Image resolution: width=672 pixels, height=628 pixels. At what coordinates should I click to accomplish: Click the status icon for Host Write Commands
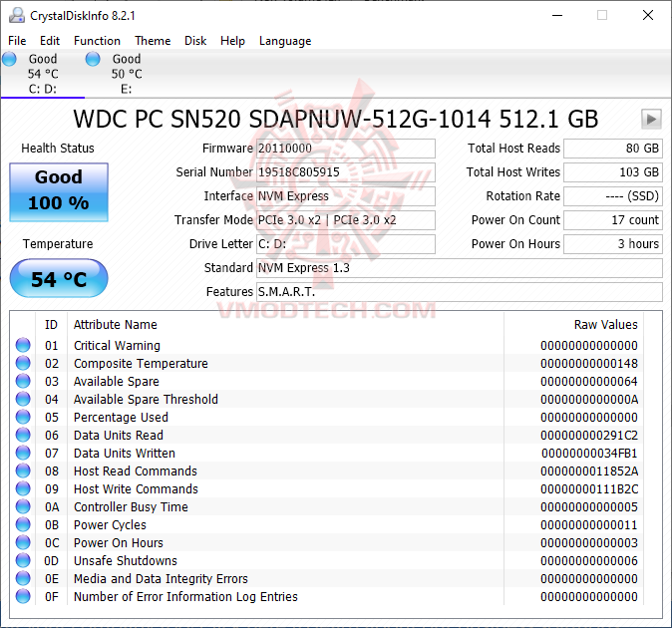(x=23, y=488)
